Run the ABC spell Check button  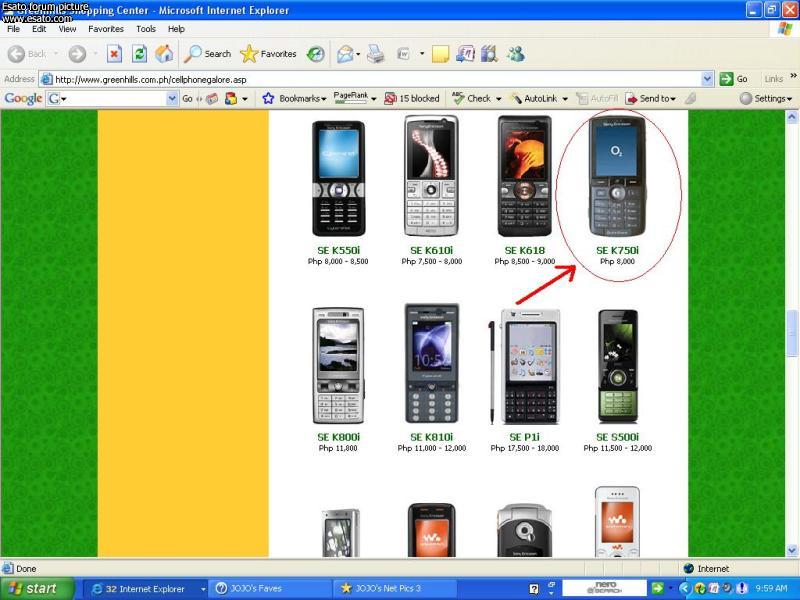pyautogui.click(x=472, y=98)
